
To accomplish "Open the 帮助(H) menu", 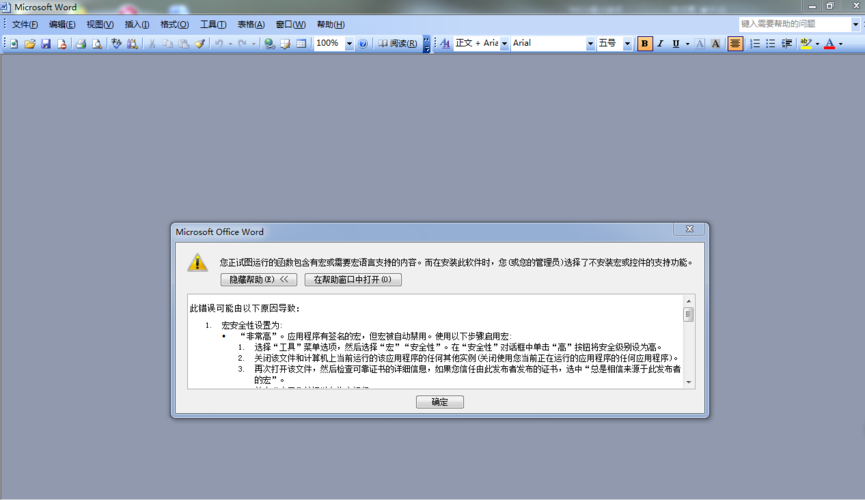I will click(x=330, y=24).
